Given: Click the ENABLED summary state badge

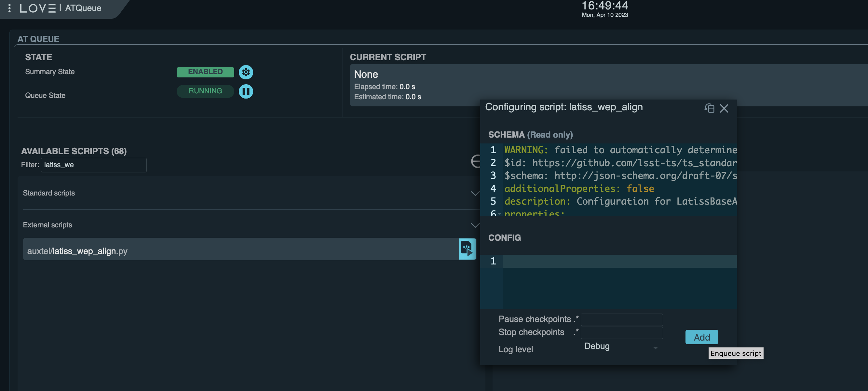Looking at the screenshot, I should point(205,72).
